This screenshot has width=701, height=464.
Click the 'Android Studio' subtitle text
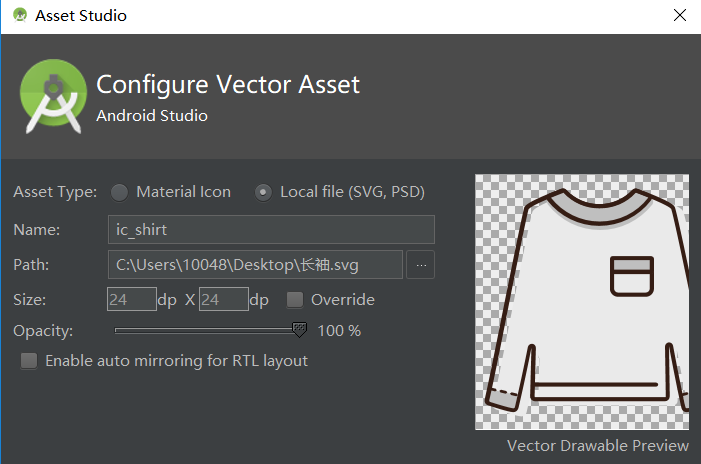pos(152,116)
